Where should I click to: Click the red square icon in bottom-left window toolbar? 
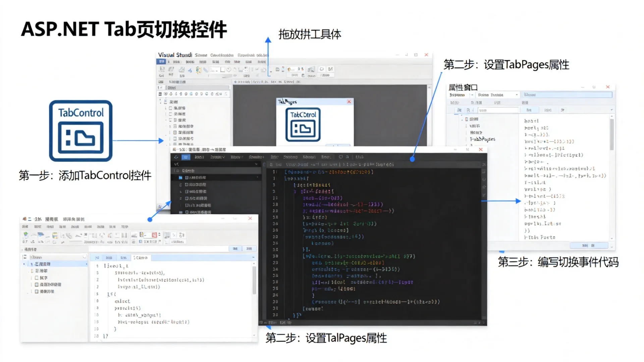click(x=154, y=235)
